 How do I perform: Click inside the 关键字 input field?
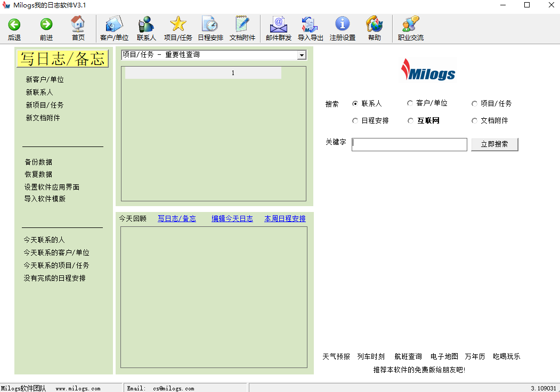click(409, 144)
